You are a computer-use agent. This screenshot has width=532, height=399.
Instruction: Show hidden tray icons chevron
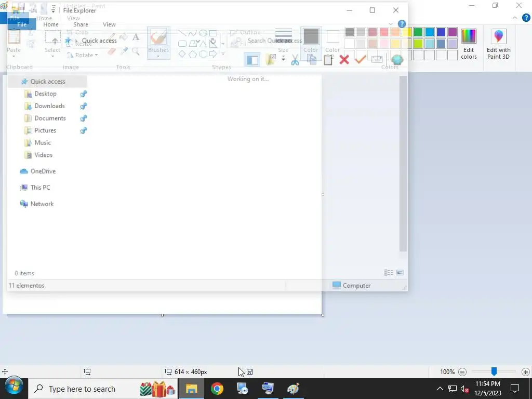point(440,389)
